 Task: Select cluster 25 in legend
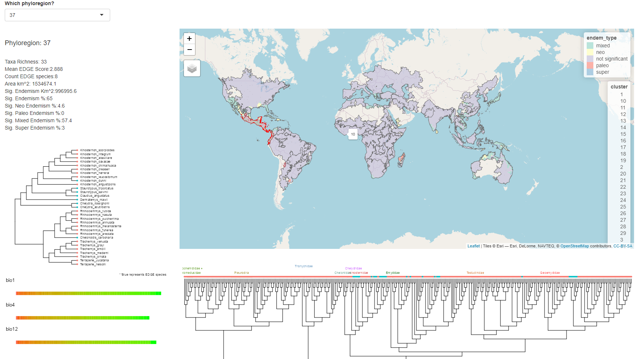623,207
